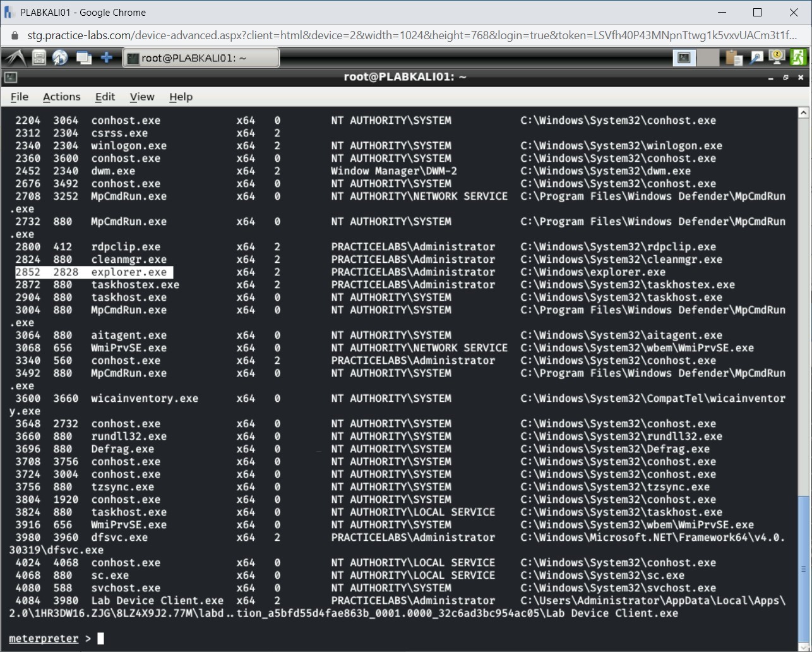
Task: Click the remote pointer injection icon
Action: point(756,57)
